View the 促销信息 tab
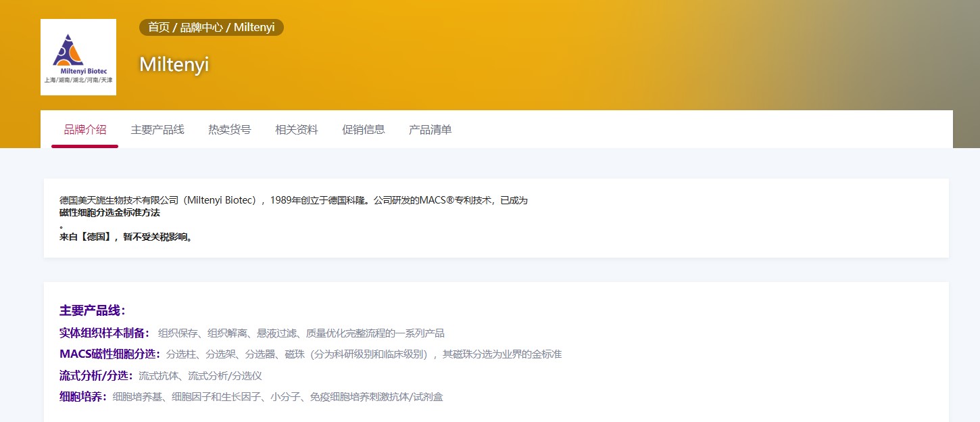 point(363,129)
